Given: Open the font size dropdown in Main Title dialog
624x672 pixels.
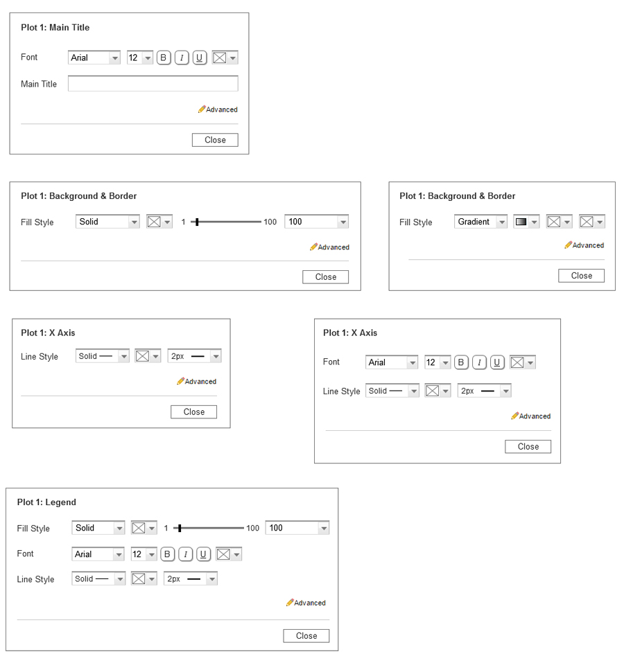Looking at the screenshot, I should pos(140,58).
